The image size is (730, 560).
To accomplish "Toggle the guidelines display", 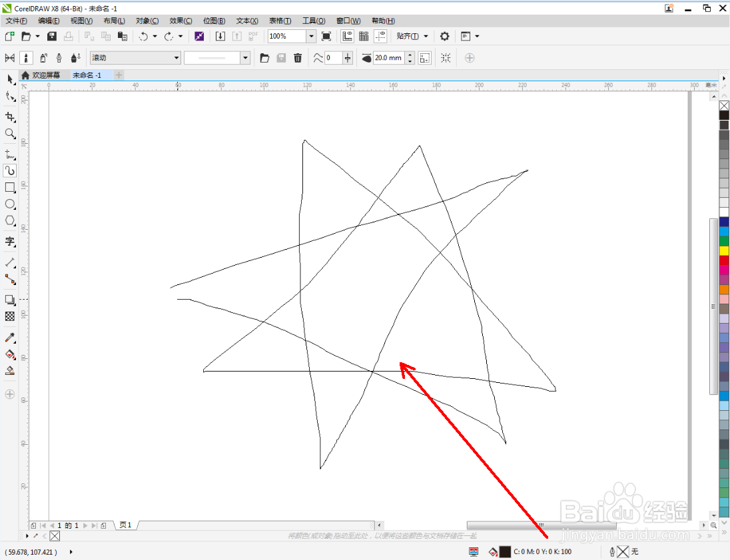I will tap(381, 37).
